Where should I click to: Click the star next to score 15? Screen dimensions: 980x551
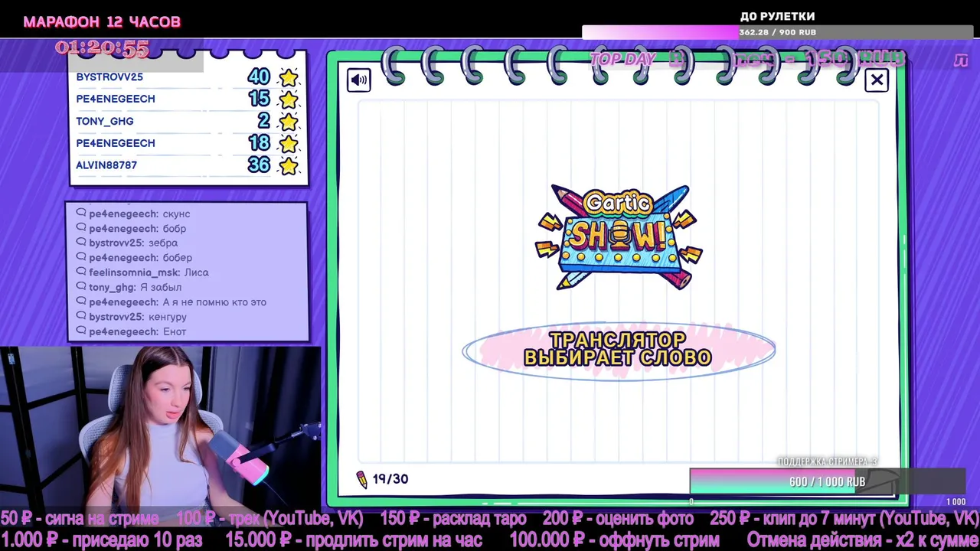pos(289,99)
